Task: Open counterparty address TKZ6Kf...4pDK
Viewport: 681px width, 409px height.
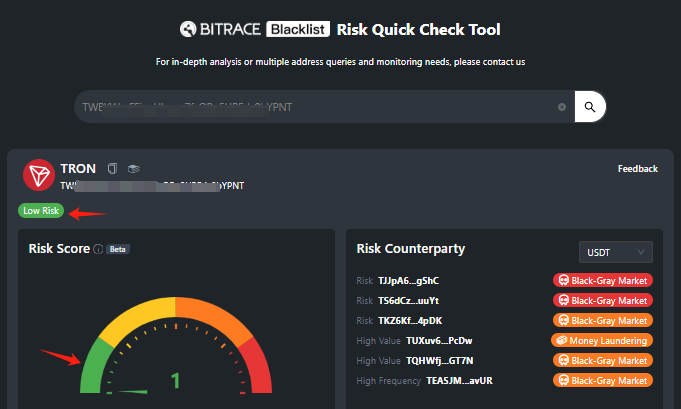Action: click(410, 320)
